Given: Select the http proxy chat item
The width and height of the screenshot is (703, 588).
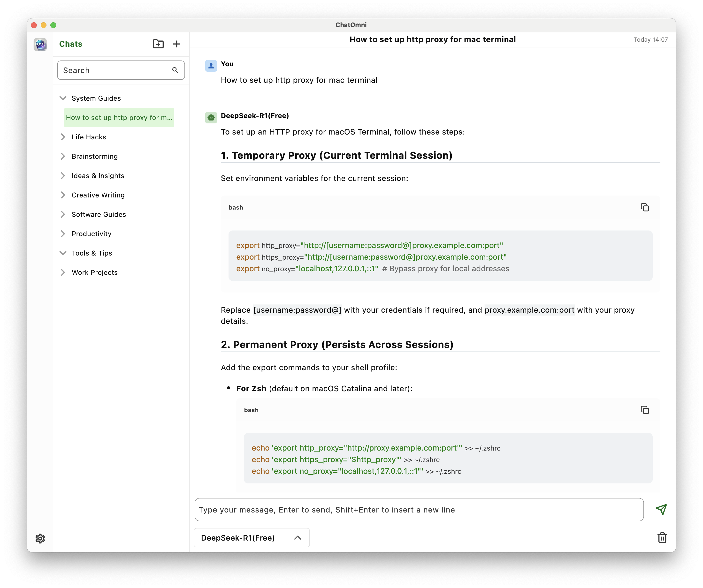Looking at the screenshot, I should click(x=119, y=117).
